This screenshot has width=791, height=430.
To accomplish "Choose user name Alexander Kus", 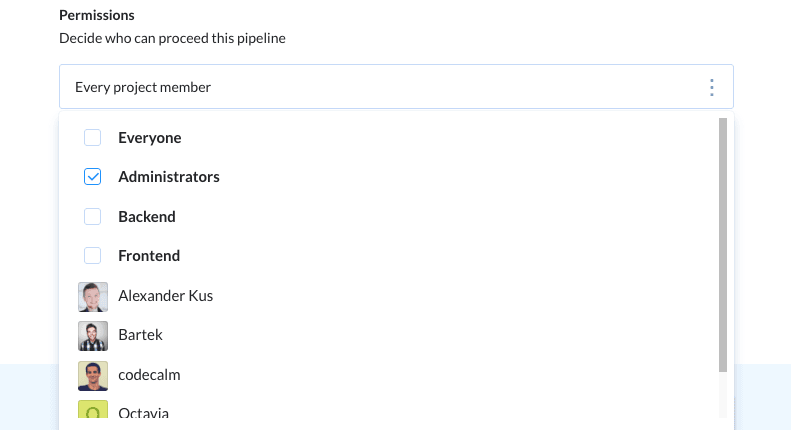I will [x=166, y=296].
